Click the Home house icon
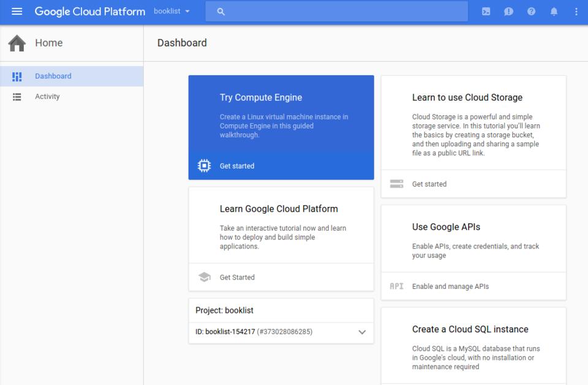Viewport: 588px width, 385px height. pos(17,43)
